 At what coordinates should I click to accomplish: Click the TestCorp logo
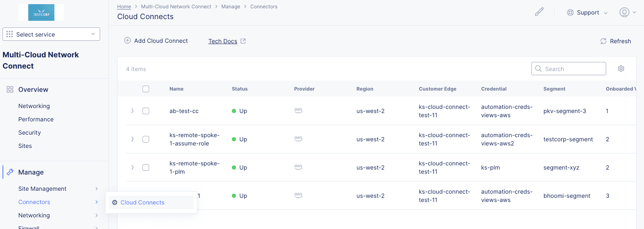click(41, 13)
